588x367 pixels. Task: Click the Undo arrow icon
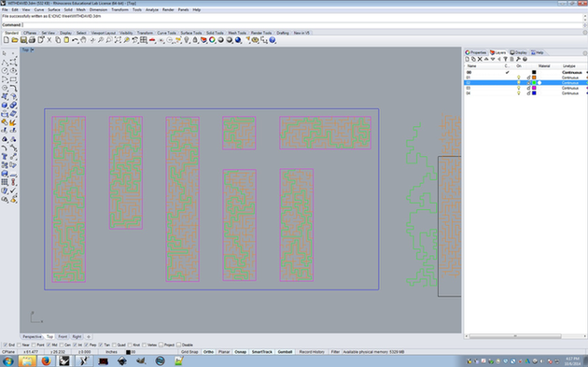click(x=75, y=40)
